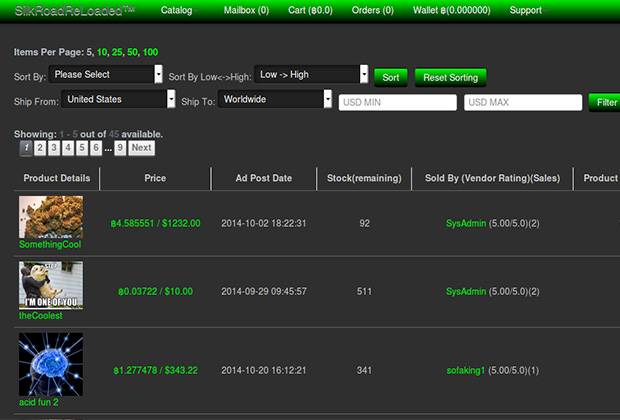The image size is (620, 420).
Task: Open the Support page
Action: coord(525,10)
